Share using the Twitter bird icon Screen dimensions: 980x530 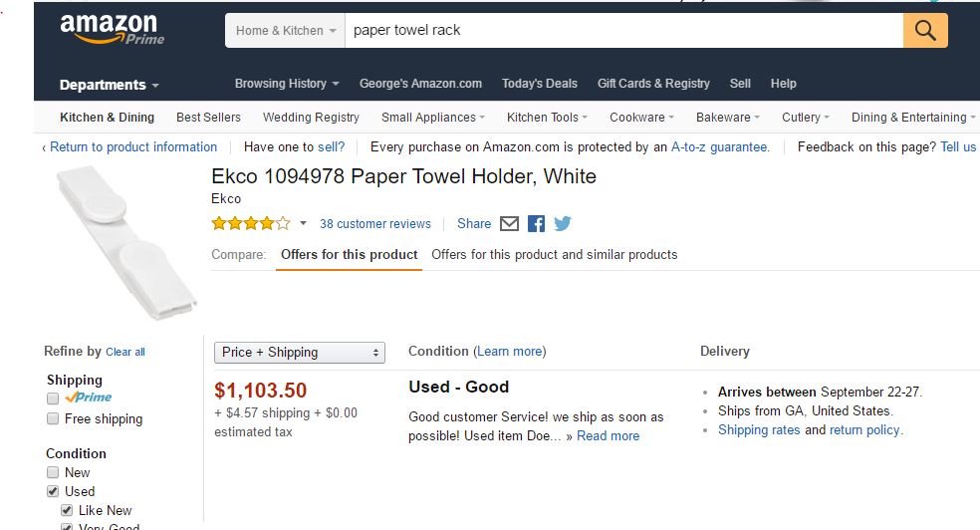pos(563,224)
